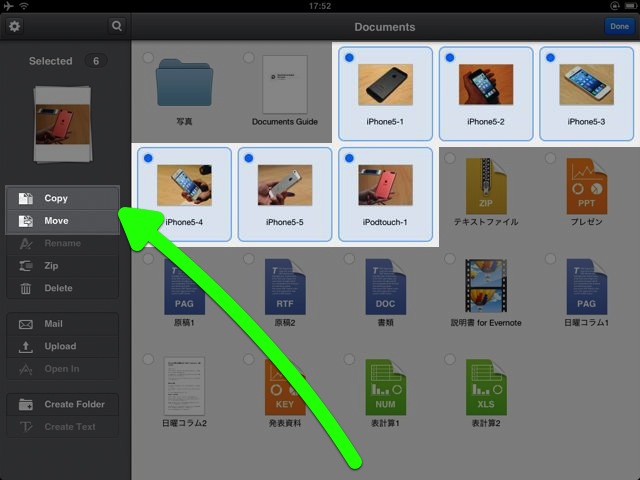Tap the iPhone5-1 photo thumbnail

coord(385,84)
